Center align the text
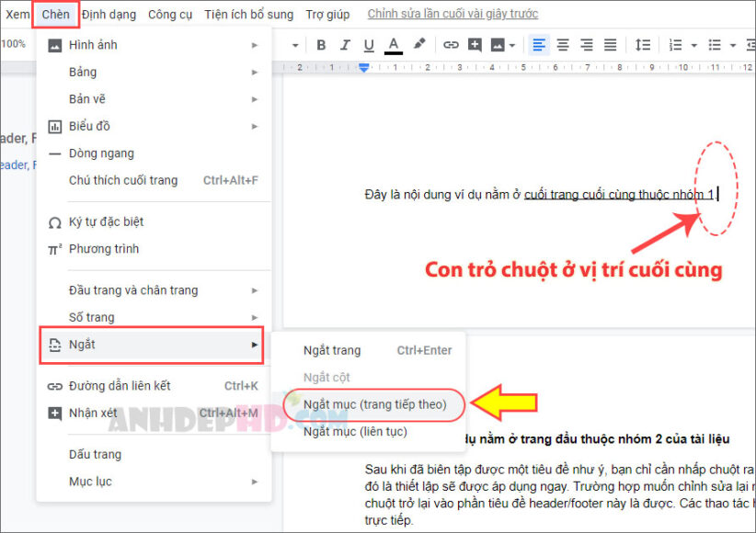Screen dimensions: 756x533 coord(563,45)
